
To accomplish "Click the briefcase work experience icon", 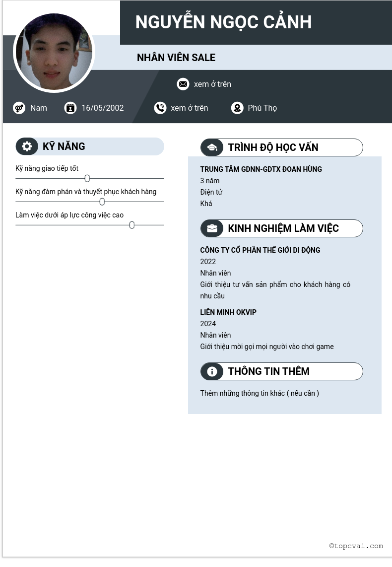I will pyautogui.click(x=212, y=228).
